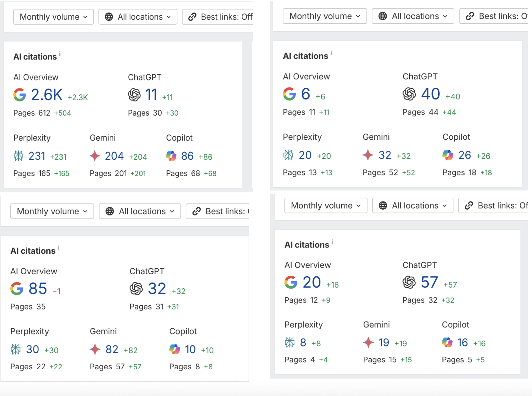Open All locations dropdown above the AI Overview 85 panel
Screen dimensions: 532x396
click(x=139, y=211)
